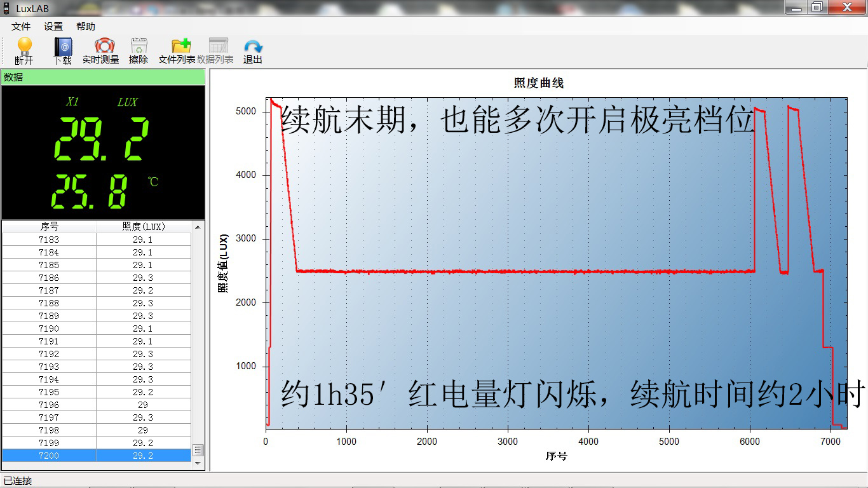Select row 7183 in the table
868x488 pixels.
click(x=97, y=240)
